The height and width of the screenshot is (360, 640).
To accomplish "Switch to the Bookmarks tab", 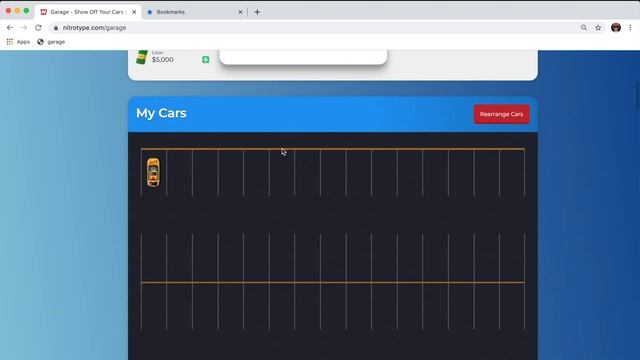I will tap(195, 12).
